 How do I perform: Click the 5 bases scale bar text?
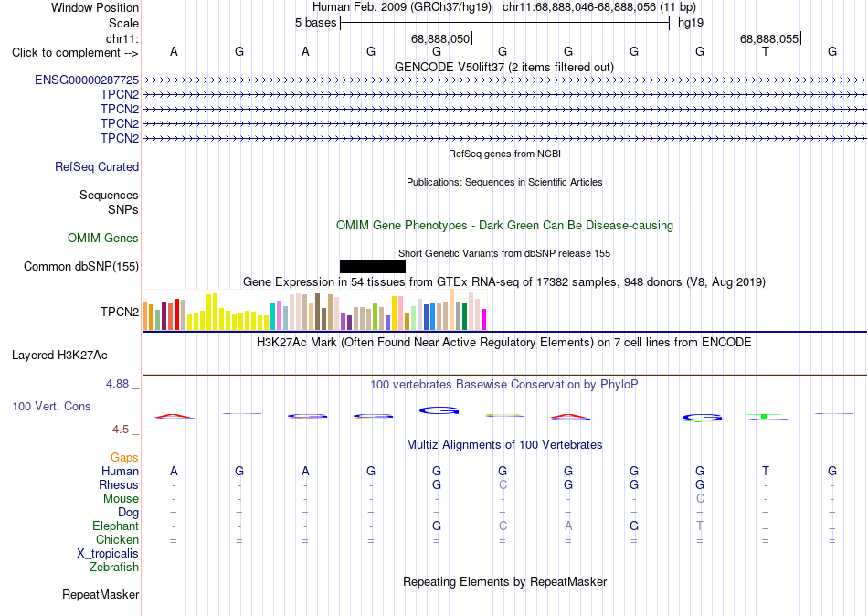(315, 23)
